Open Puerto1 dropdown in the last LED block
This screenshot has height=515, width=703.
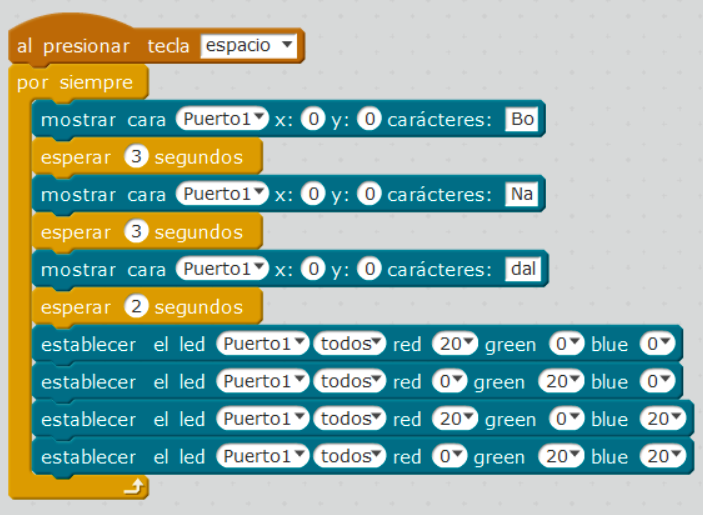point(261,457)
